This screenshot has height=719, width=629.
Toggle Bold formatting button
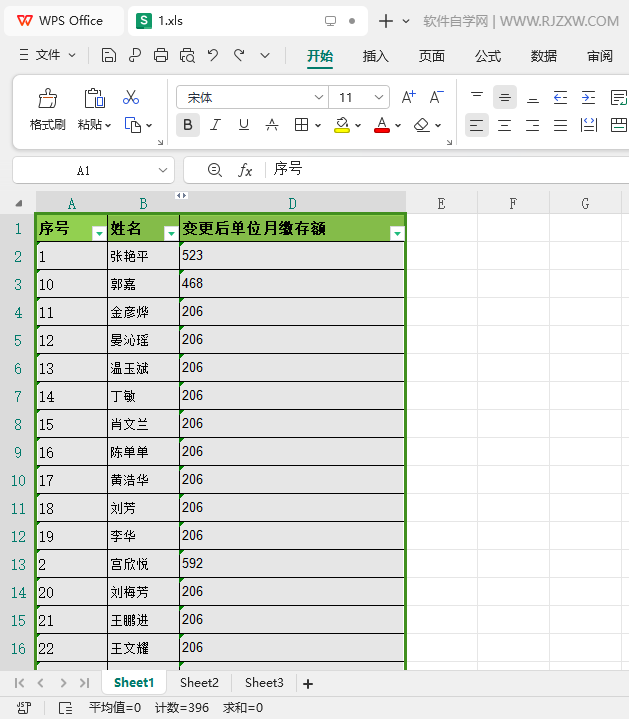(x=188, y=125)
